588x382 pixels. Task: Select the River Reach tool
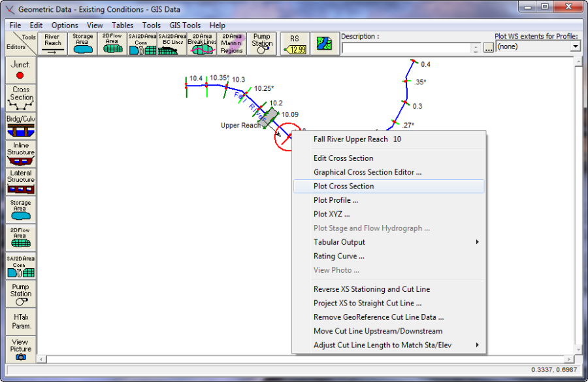coord(53,44)
